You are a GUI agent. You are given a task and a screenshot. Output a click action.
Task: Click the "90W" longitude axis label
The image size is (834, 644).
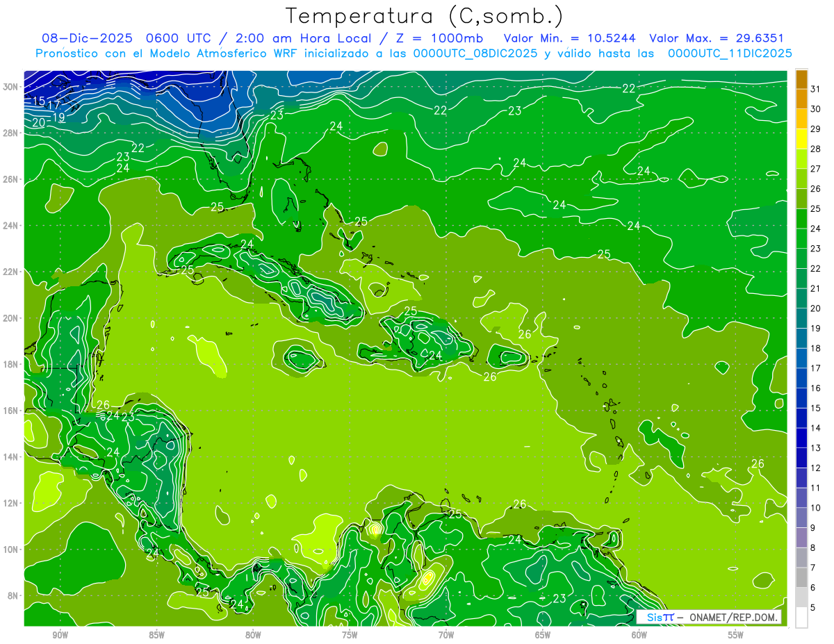pos(60,635)
